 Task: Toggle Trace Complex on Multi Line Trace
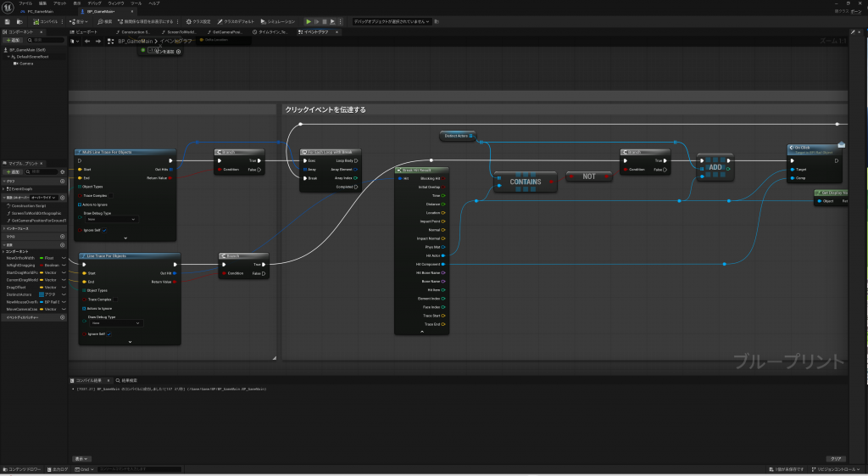point(111,196)
